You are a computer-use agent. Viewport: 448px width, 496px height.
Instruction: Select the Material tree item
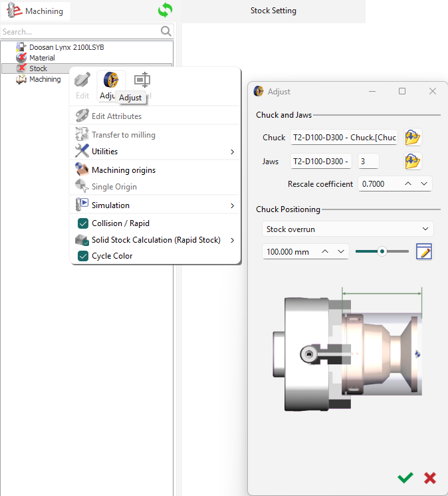tap(42, 58)
